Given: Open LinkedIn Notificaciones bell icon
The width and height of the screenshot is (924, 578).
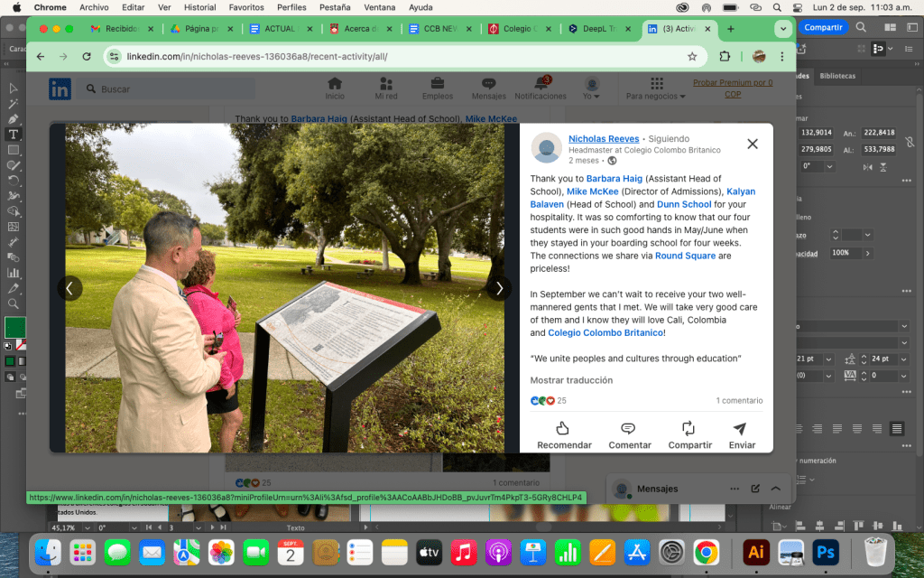Looking at the screenshot, I should pyautogui.click(x=541, y=85).
